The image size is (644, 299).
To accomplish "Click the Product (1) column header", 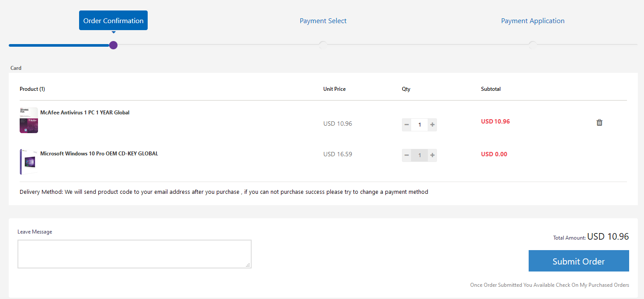I will point(32,89).
